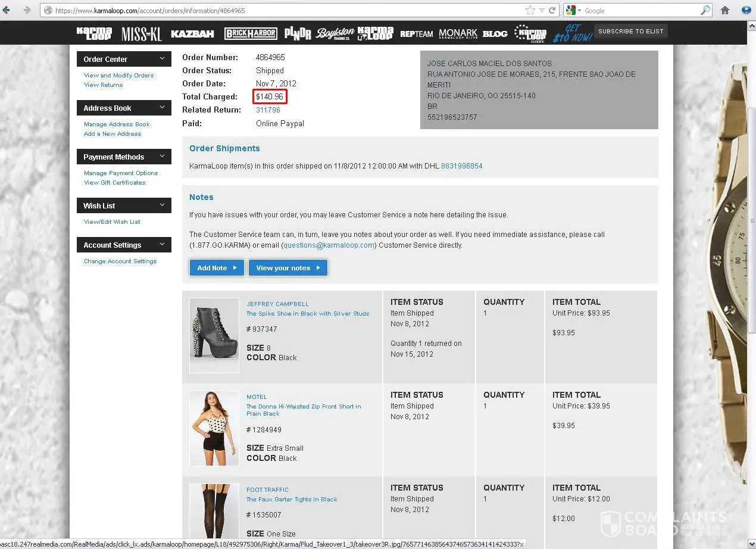Open the Kazbah store logo
756x549 pixels.
(x=192, y=34)
